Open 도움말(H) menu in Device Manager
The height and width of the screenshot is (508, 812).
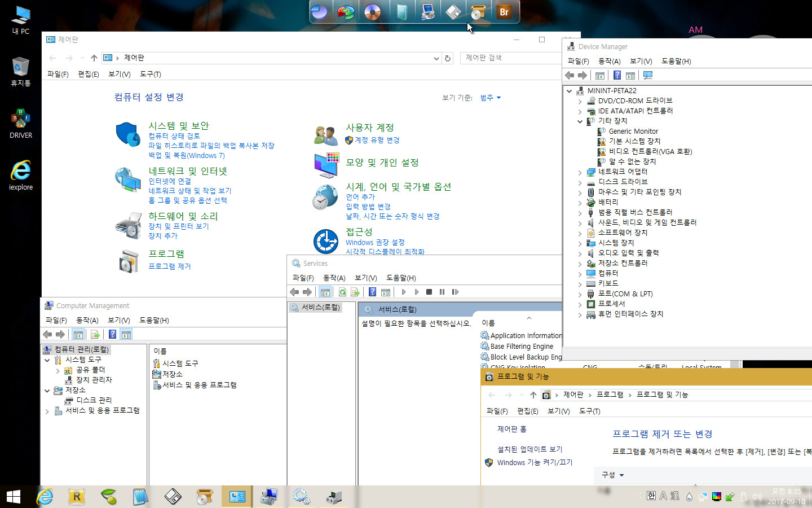[676, 61]
